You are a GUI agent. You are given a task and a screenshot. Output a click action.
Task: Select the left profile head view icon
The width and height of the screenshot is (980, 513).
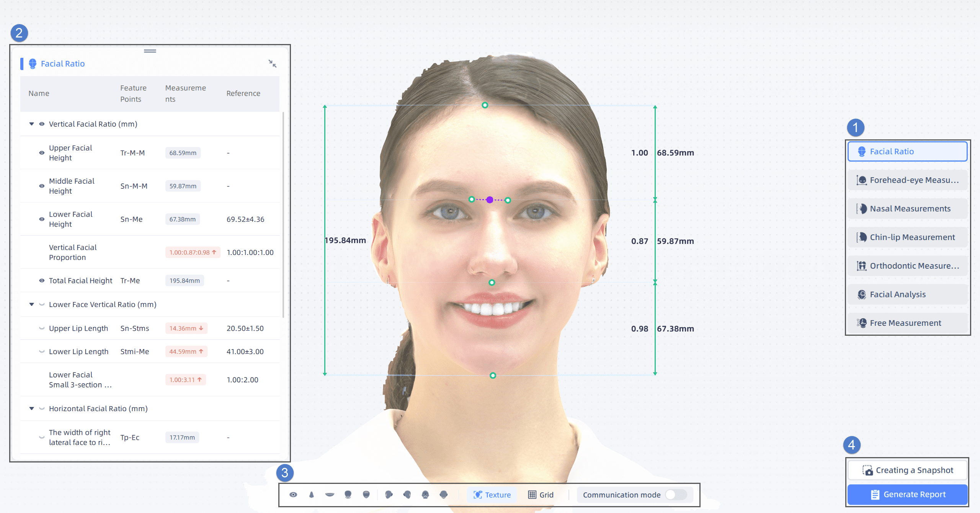(x=389, y=495)
